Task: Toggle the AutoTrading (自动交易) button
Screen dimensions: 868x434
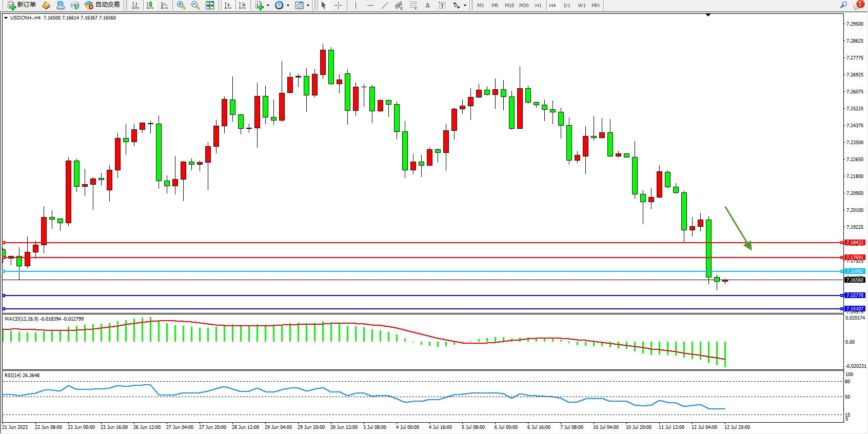Action: tap(103, 5)
